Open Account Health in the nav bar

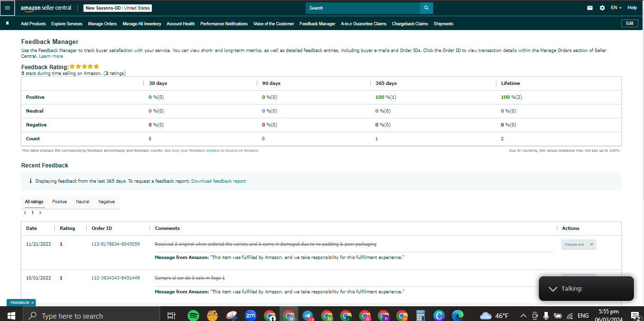tap(181, 23)
